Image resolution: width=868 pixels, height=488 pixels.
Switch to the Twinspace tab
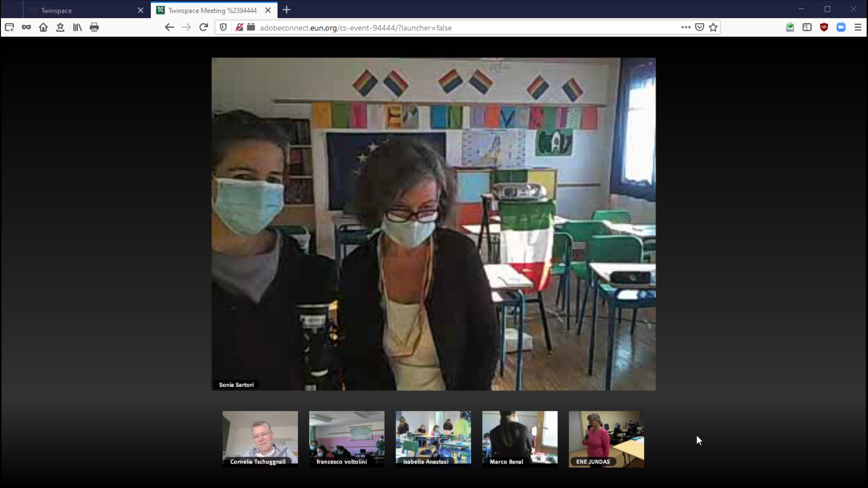(86, 10)
